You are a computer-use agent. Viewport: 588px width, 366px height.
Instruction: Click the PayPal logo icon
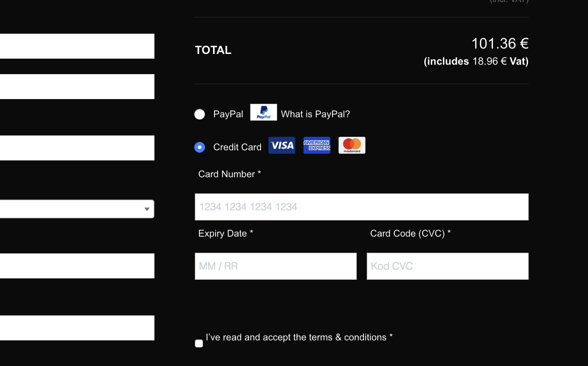point(263,112)
